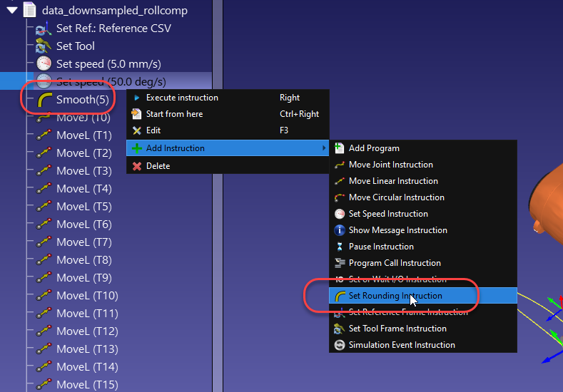Choose Edit in the context menu
563x392 pixels.
pyautogui.click(x=228, y=130)
